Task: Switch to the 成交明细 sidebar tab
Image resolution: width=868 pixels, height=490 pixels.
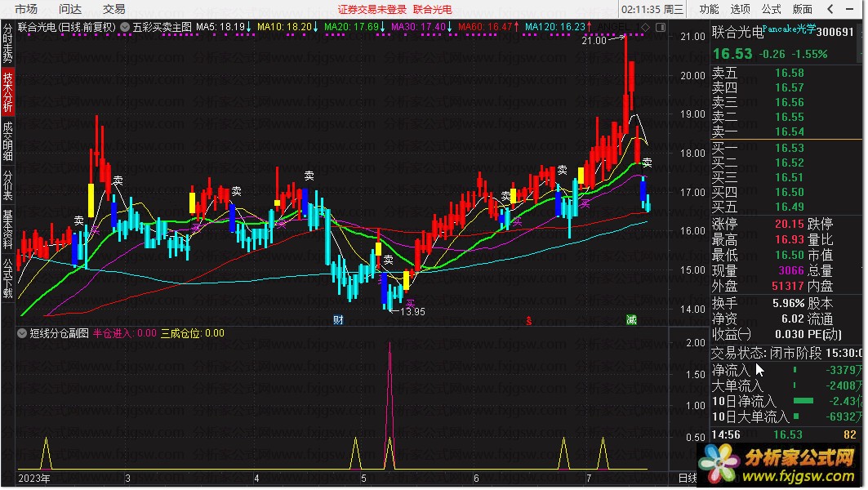Action: 7,141
